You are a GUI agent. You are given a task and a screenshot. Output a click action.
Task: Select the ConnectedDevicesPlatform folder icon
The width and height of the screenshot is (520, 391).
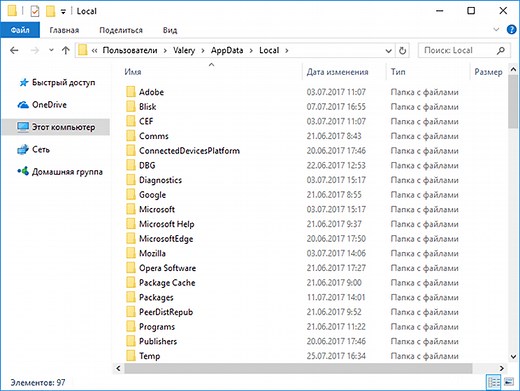131,151
